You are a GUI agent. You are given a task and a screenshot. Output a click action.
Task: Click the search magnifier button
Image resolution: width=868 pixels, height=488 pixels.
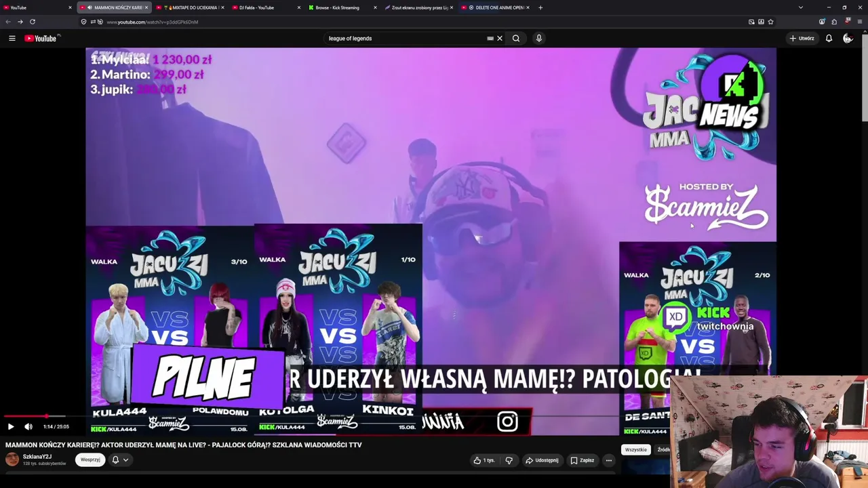pyautogui.click(x=516, y=39)
